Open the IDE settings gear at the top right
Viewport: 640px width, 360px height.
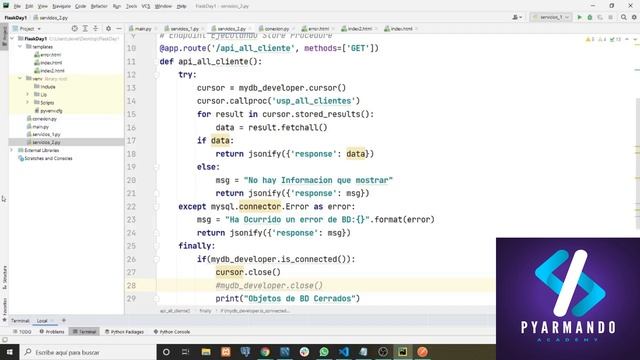click(634, 17)
